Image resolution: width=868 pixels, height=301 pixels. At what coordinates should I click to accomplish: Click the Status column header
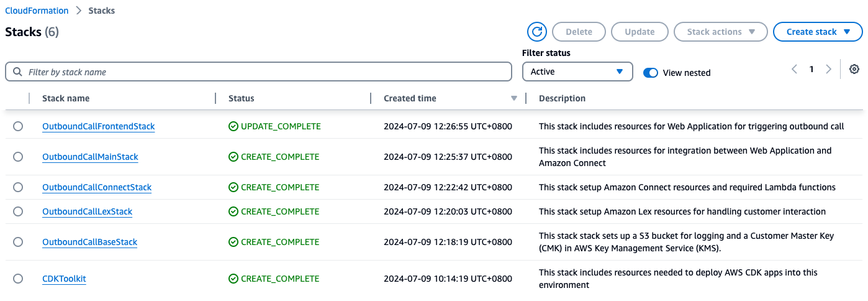point(242,98)
